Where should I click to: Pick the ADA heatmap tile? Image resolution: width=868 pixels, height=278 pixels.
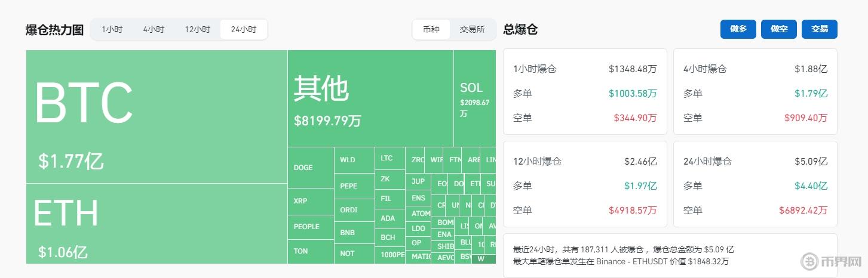(x=390, y=218)
